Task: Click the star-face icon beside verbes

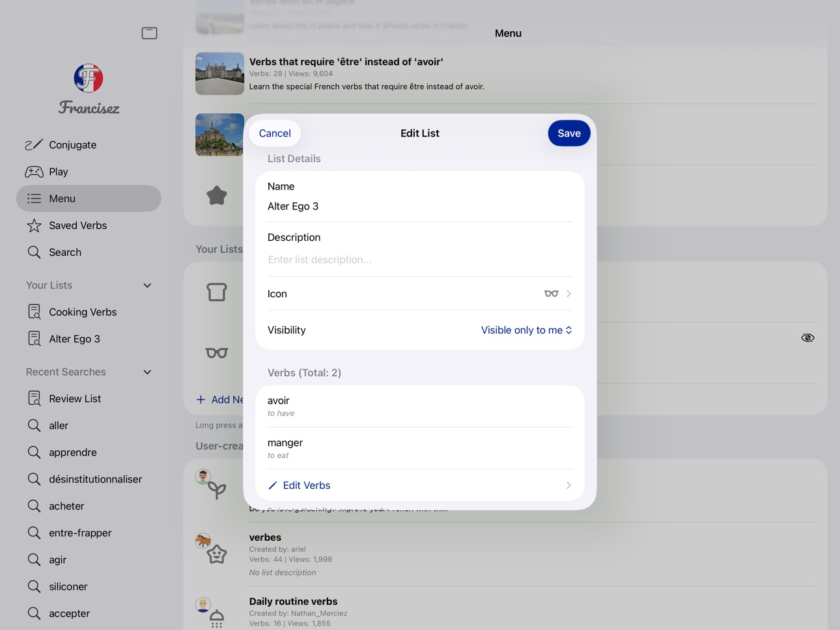Action: click(217, 554)
